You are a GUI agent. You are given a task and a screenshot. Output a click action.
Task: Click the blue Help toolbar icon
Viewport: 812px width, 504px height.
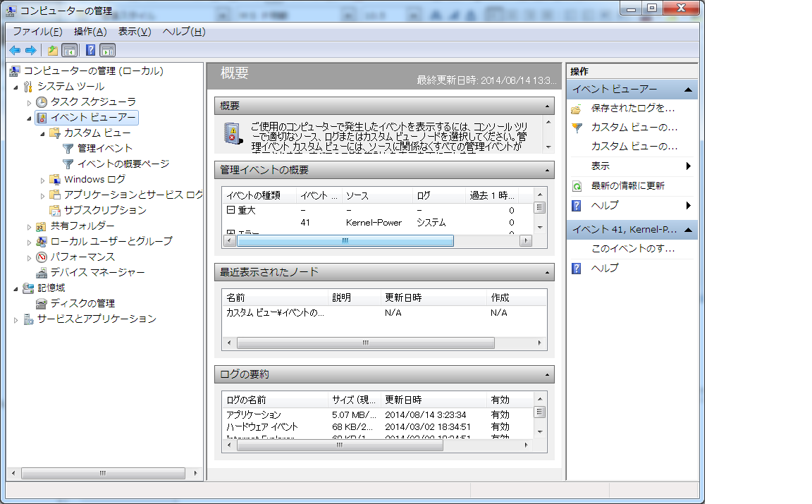pyautogui.click(x=91, y=50)
